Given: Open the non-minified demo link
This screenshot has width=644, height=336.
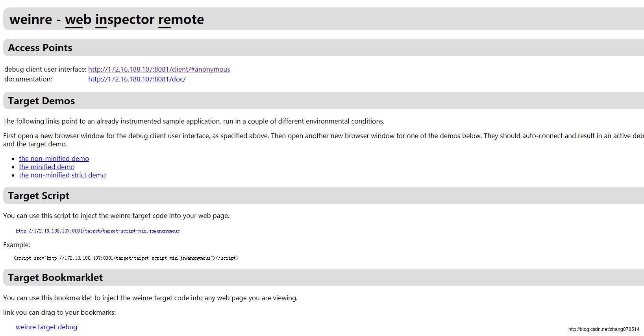Looking at the screenshot, I should 54,159.
